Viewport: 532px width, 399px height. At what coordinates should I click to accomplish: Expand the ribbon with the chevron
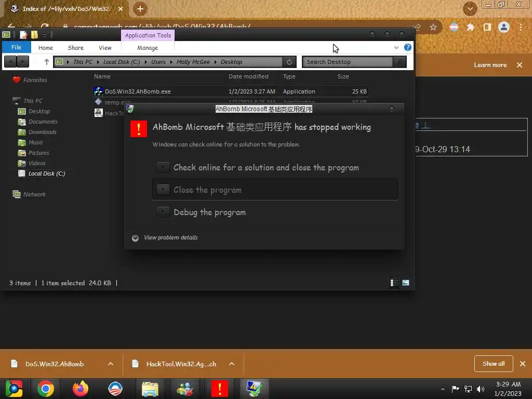pyautogui.click(x=396, y=47)
